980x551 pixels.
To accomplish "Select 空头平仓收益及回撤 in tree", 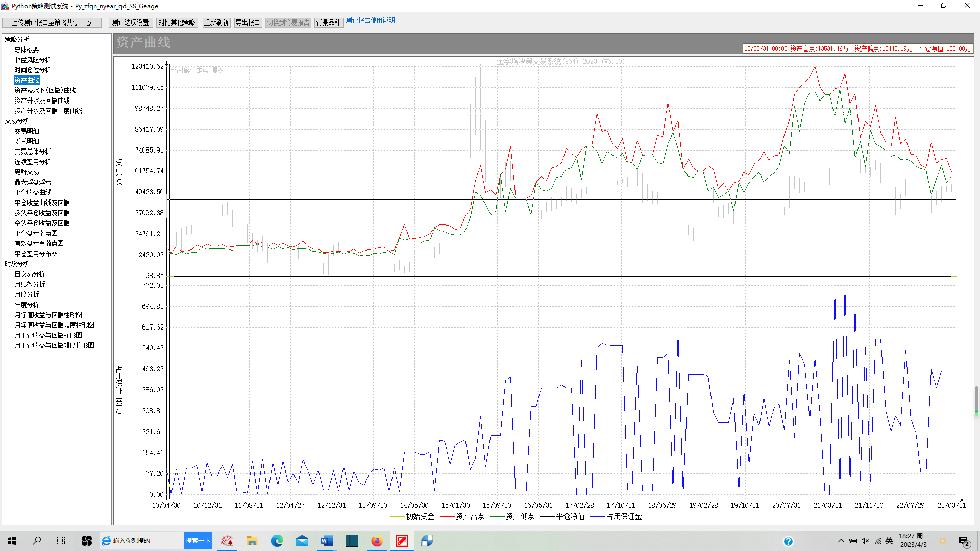I will pyautogui.click(x=42, y=223).
